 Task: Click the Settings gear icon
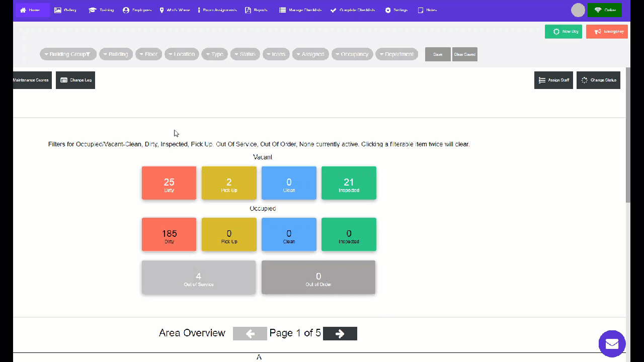(x=388, y=10)
